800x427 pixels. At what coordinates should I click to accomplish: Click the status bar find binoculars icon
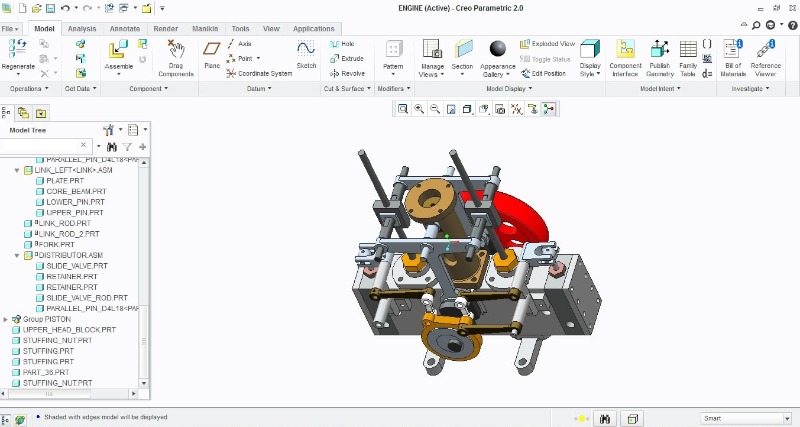605,419
